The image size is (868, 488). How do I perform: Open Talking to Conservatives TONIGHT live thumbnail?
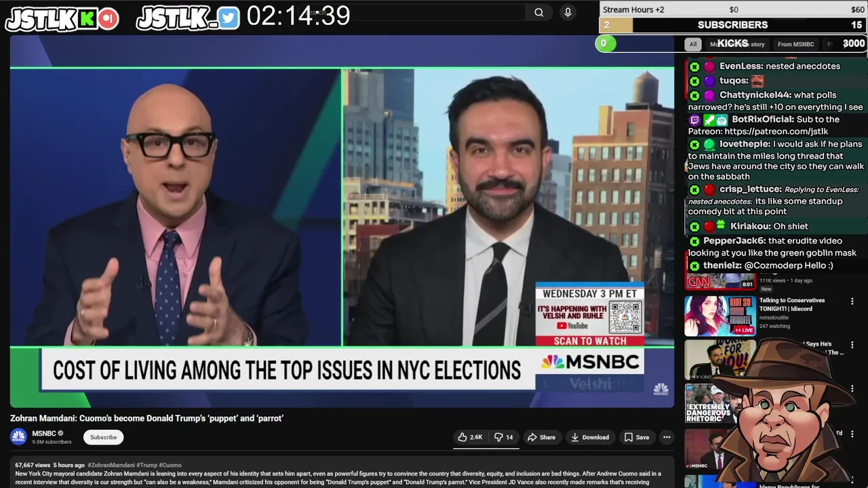[x=719, y=316]
